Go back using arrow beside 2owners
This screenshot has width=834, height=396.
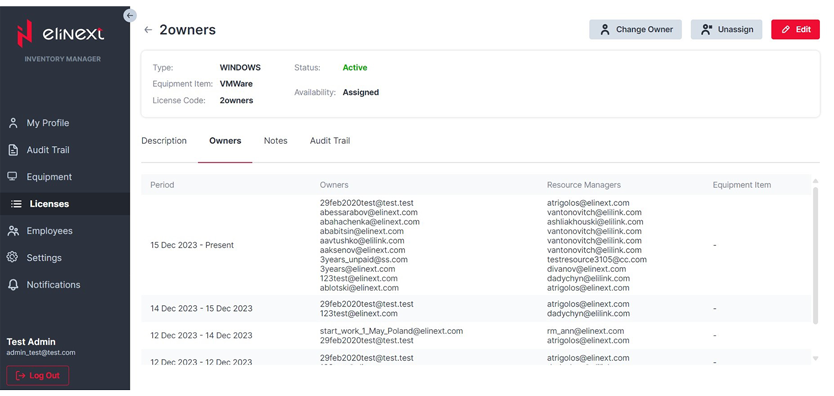(148, 30)
